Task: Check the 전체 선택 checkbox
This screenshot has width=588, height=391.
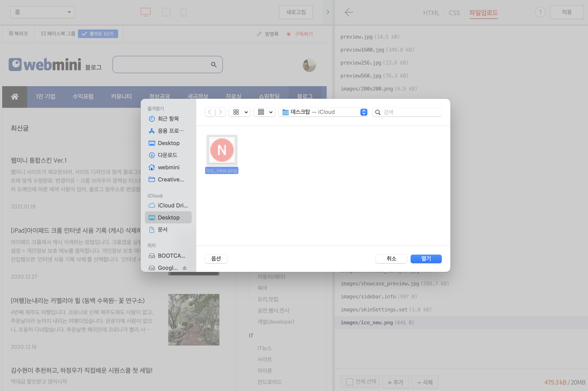Action: coord(350,382)
